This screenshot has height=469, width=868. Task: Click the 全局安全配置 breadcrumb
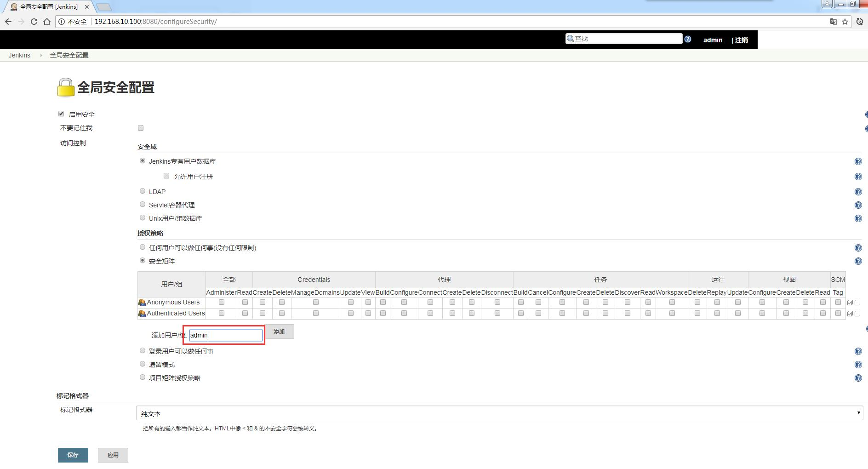click(x=69, y=55)
